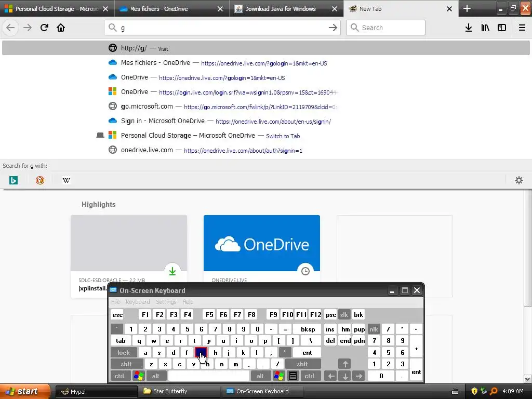
Task: Click the magnifier icon in the system tray
Action: click(494, 391)
